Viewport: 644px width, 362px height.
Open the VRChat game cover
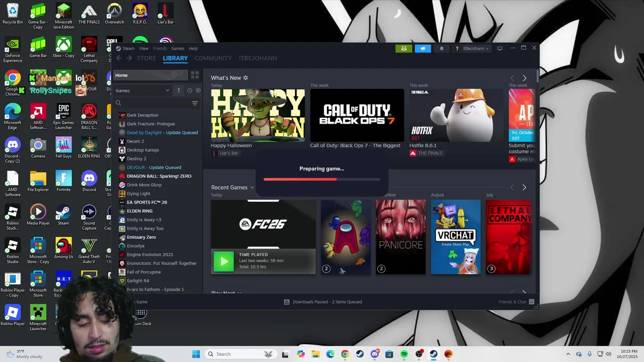pos(455,237)
